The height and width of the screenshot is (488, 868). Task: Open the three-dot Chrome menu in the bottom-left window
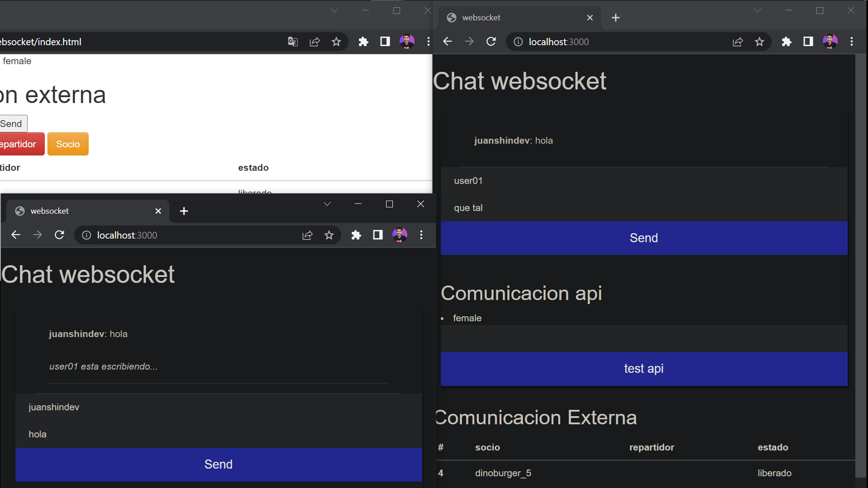421,235
